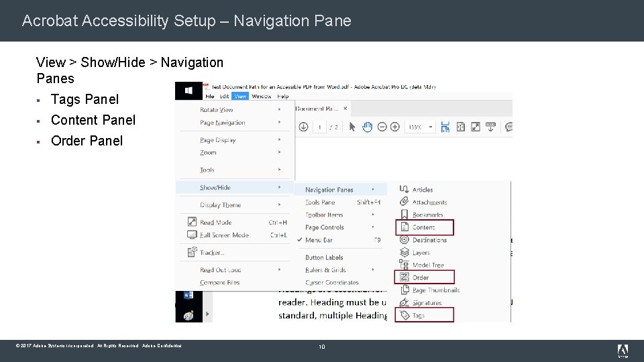This screenshot has height=362, width=644.
Task: Open the Paint taskbar icon
Action: (189, 315)
